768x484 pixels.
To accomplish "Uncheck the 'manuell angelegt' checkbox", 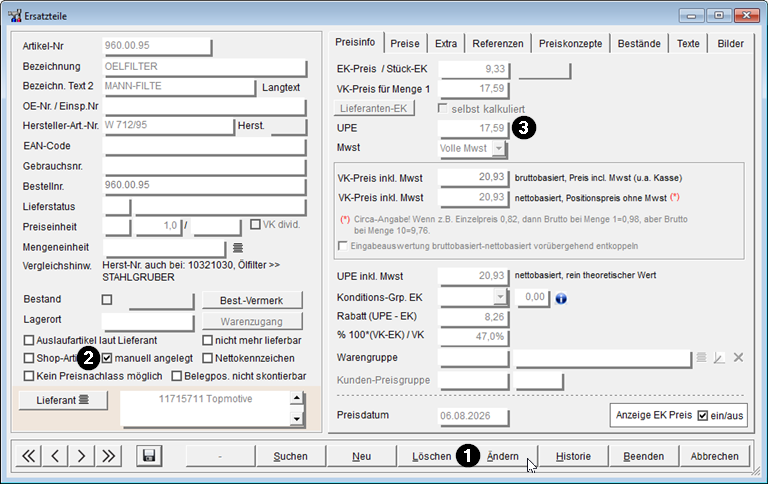I will pyautogui.click(x=107, y=358).
